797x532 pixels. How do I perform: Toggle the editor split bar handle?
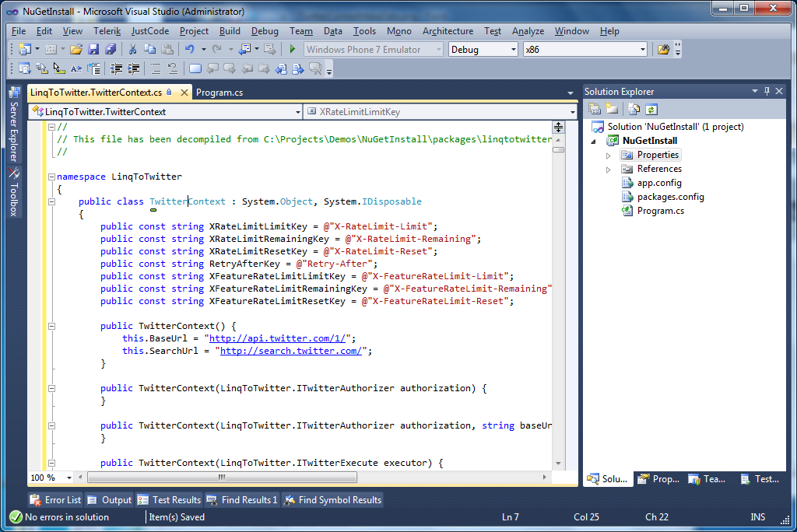click(558, 127)
